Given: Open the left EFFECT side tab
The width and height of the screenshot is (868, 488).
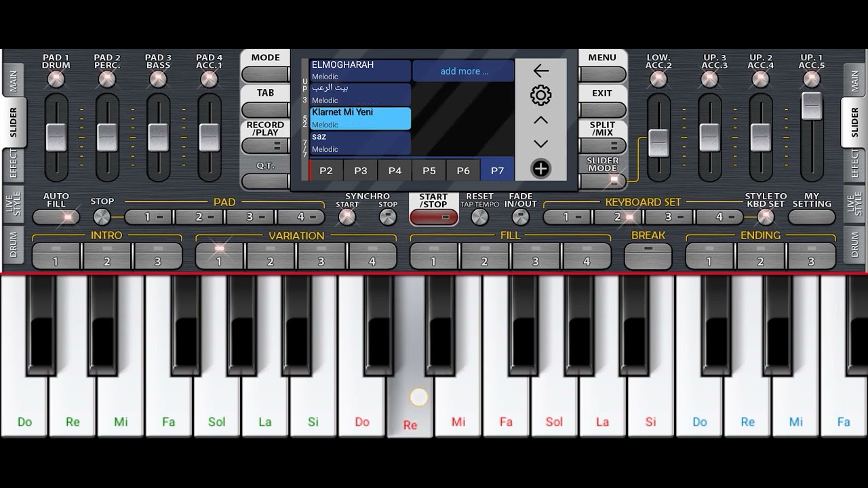Looking at the screenshot, I should pyautogui.click(x=14, y=165).
